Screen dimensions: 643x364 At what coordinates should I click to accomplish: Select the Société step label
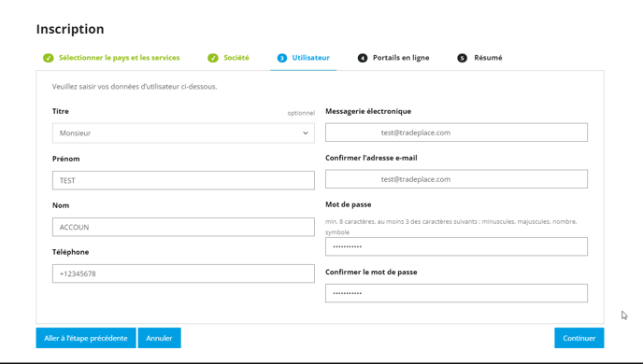point(236,58)
